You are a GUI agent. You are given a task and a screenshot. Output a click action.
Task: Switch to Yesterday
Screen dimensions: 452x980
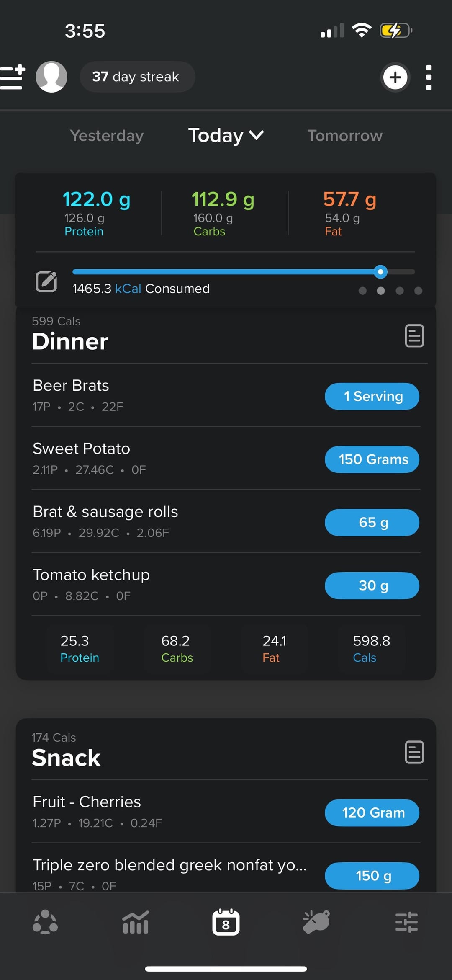click(x=107, y=136)
